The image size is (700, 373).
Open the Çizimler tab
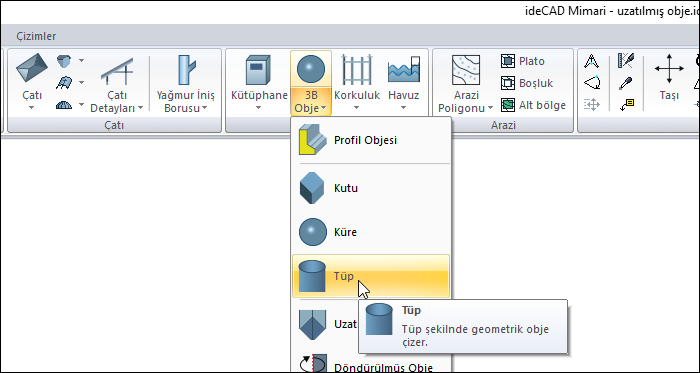(36, 36)
